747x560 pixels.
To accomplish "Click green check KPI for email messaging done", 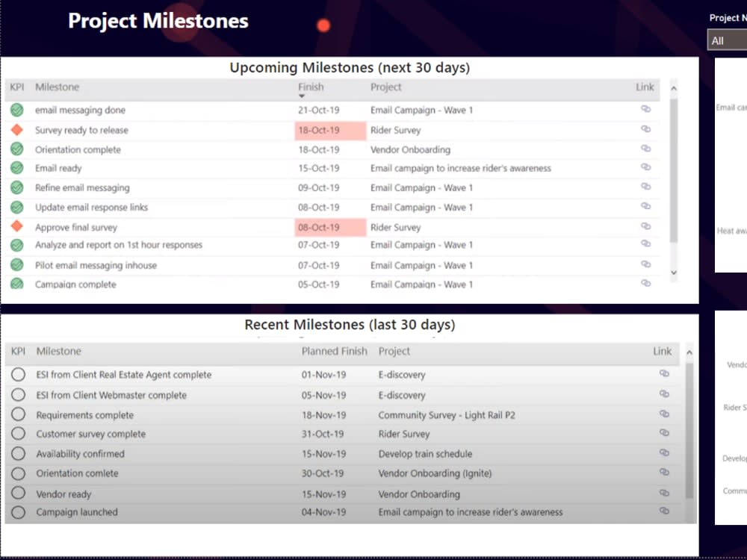I will [16, 110].
